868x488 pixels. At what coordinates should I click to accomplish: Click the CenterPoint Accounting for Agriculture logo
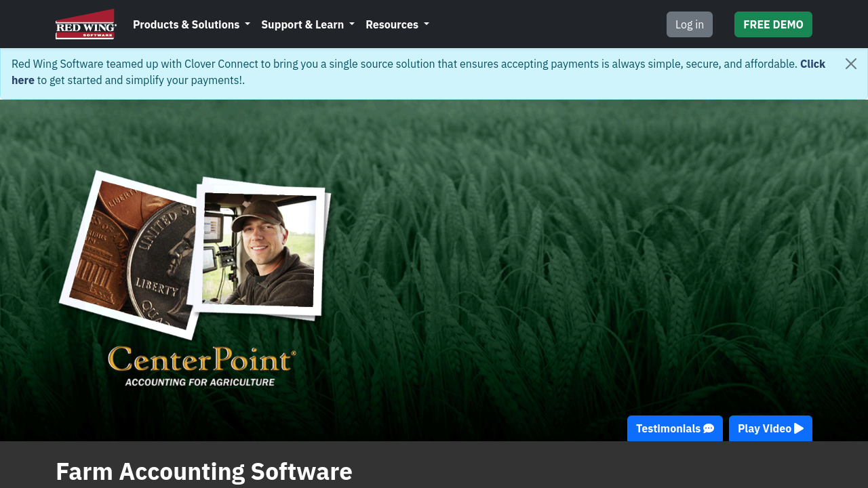(x=201, y=367)
